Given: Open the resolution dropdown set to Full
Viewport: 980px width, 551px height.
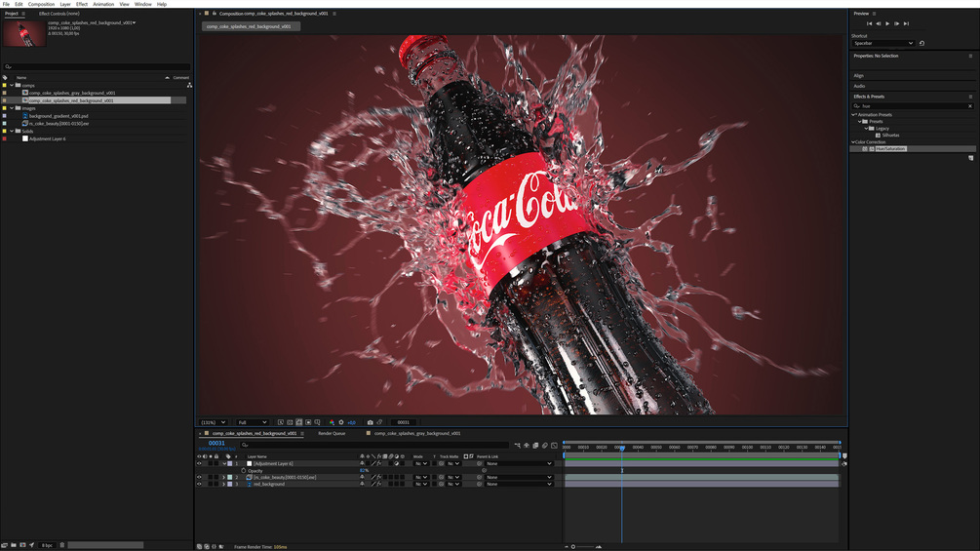Looking at the screenshot, I should pos(253,422).
